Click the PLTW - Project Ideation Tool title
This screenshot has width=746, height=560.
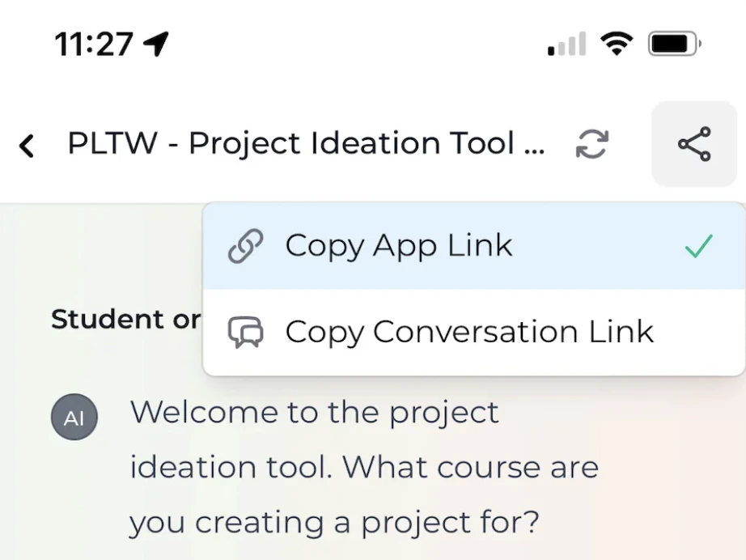pos(306,142)
